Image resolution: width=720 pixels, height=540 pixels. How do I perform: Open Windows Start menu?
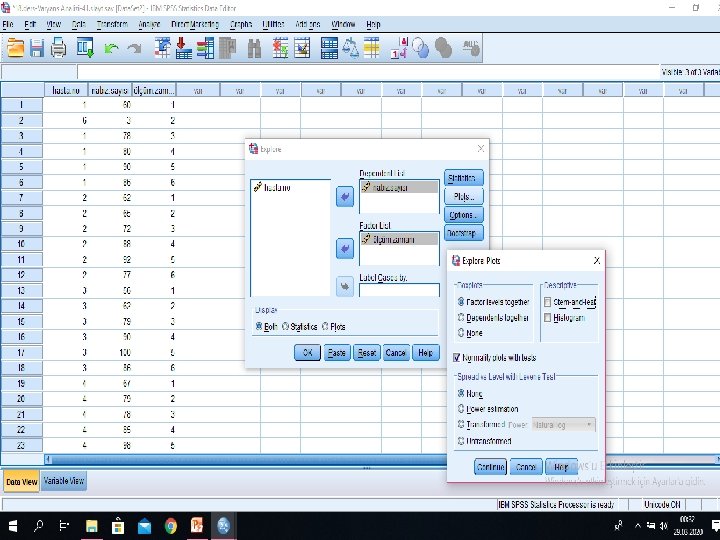(x=12, y=525)
